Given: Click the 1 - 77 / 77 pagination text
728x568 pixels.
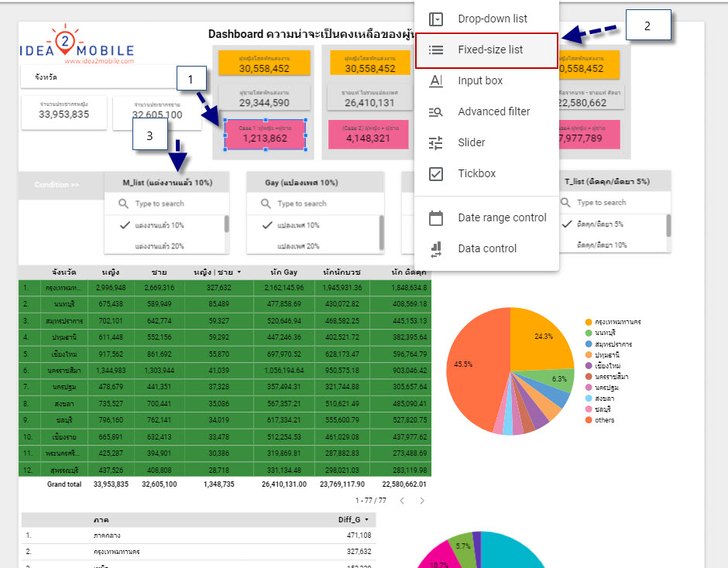Looking at the screenshot, I should tap(370, 500).
